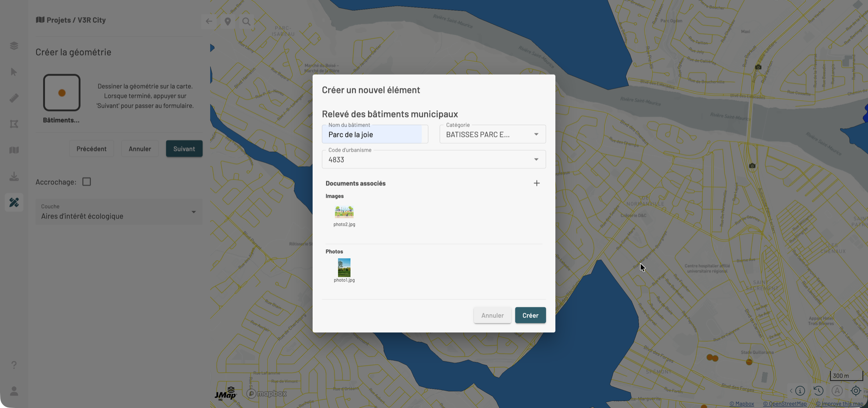Open the OpenStreetMap attribution link
868x408 pixels.
pyautogui.click(x=785, y=404)
